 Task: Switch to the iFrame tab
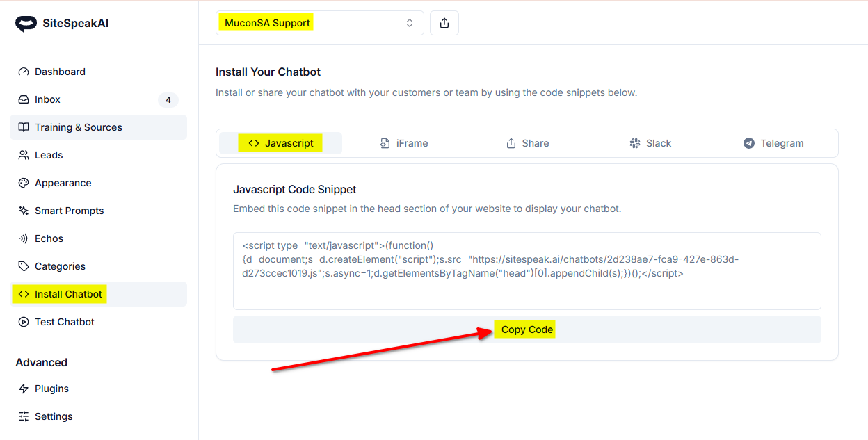tap(404, 143)
